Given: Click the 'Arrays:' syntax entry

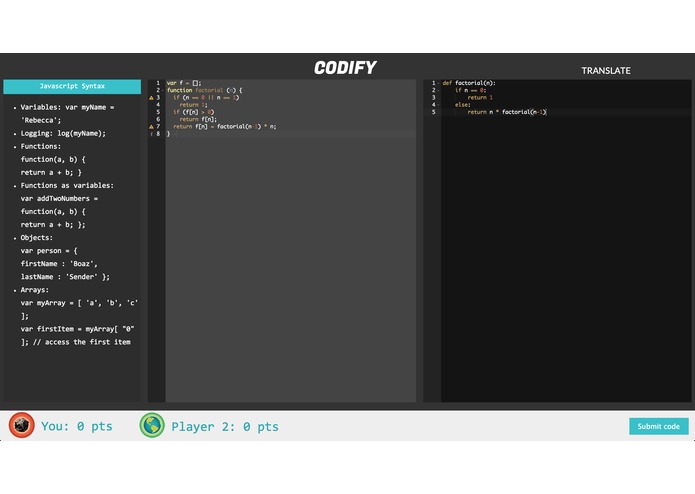Looking at the screenshot, I should [x=35, y=290].
